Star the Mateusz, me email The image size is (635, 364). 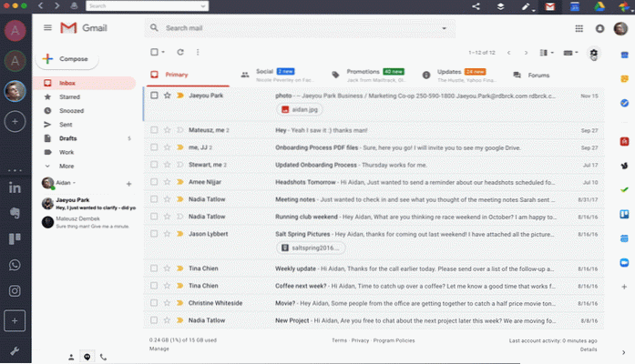pyautogui.click(x=167, y=130)
